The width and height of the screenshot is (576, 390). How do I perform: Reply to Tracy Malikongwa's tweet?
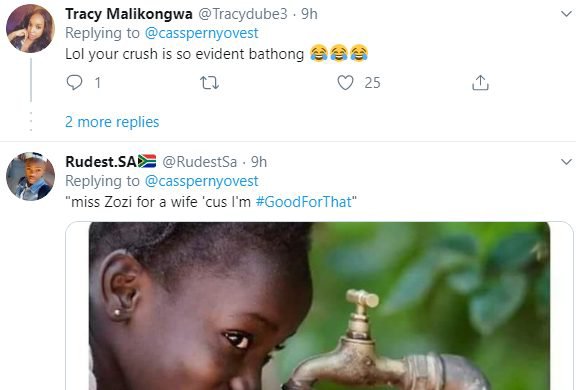74,82
